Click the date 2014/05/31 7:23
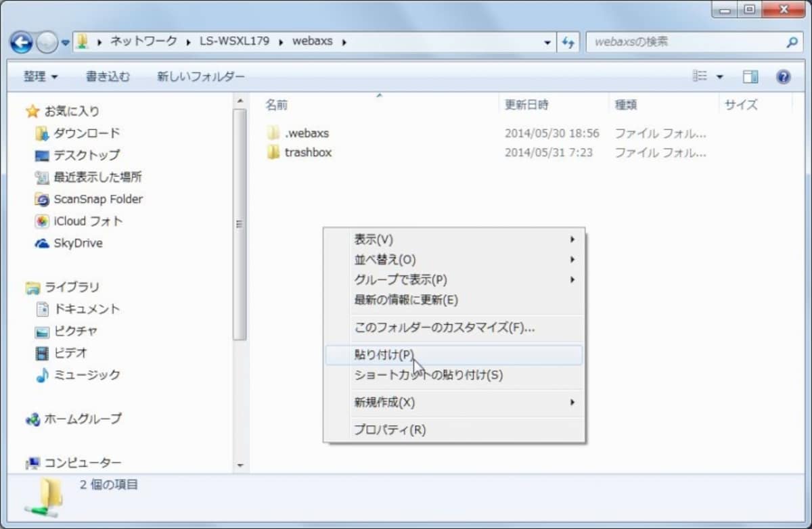 549,152
